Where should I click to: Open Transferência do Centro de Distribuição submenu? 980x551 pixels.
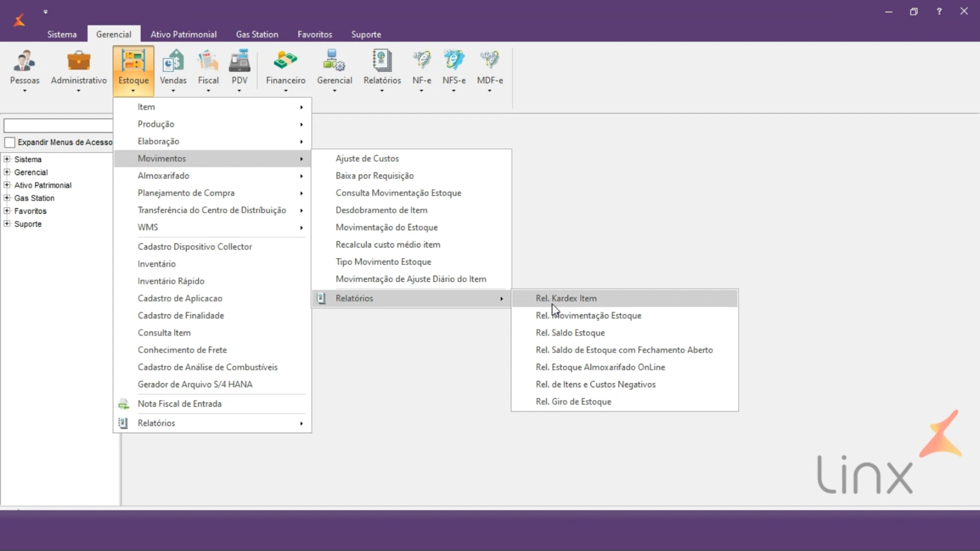(x=212, y=210)
